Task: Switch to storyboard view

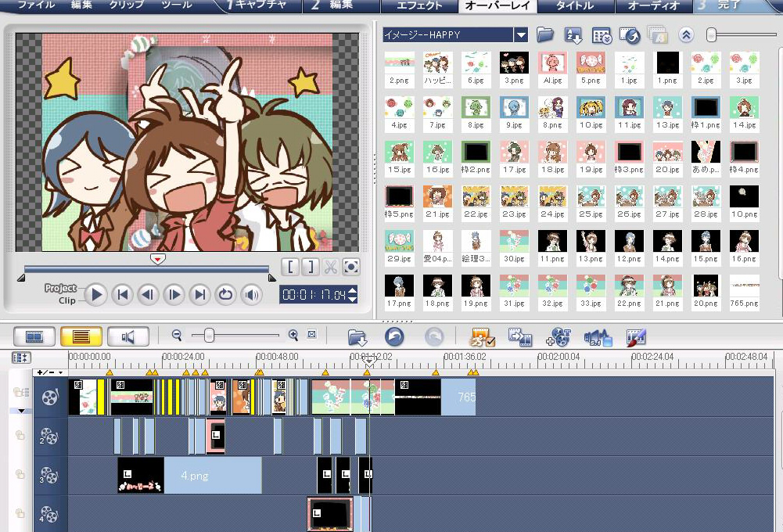Action: [34, 336]
